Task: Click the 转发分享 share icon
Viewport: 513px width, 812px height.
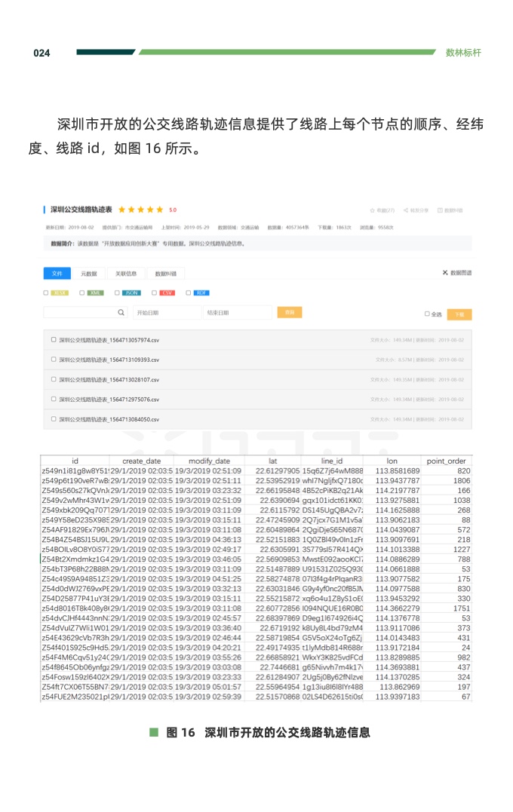Action: 406,210
